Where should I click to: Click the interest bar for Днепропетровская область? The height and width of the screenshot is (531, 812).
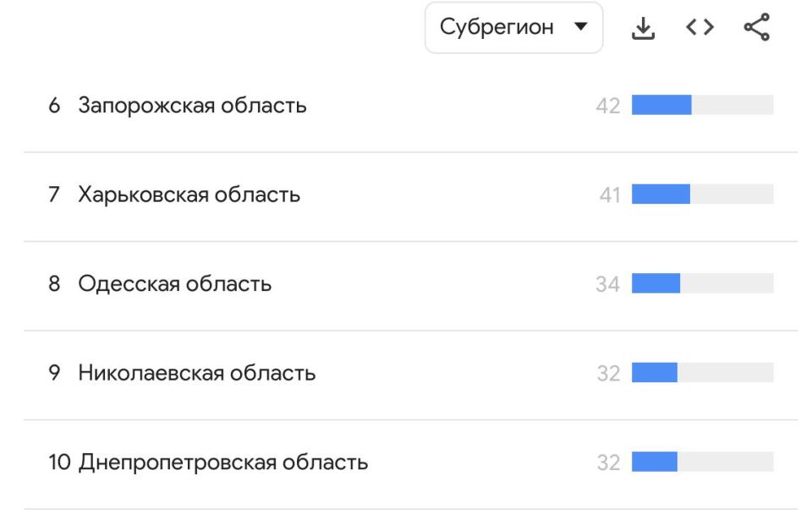(702, 462)
